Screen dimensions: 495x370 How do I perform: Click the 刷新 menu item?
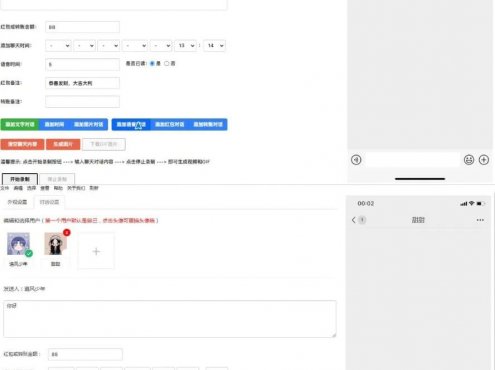pyautogui.click(x=94, y=188)
